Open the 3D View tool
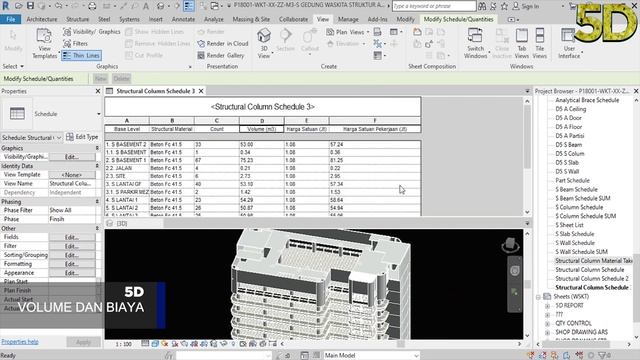640x360 pixels. click(x=264, y=43)
